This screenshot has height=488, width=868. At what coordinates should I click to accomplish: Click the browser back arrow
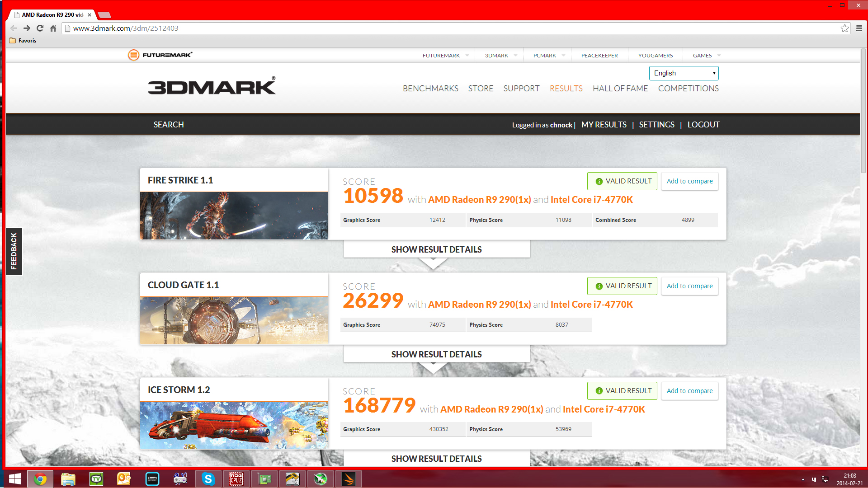click(14, 28)
